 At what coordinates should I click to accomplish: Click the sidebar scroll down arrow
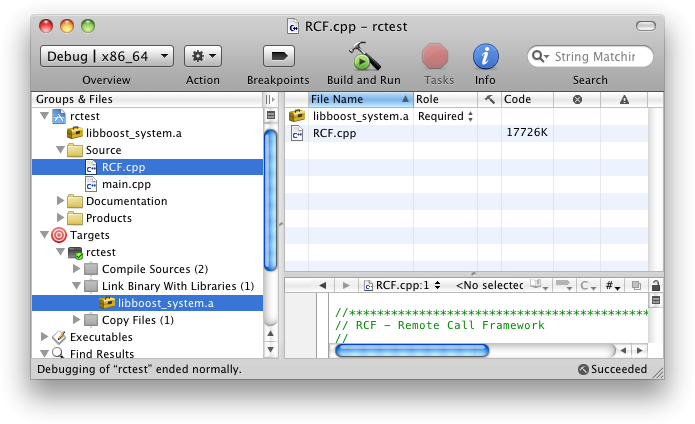pos(270,350)
